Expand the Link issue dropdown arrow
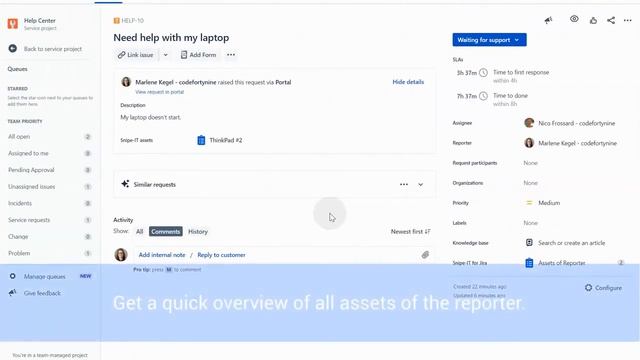 click(165, 55)
